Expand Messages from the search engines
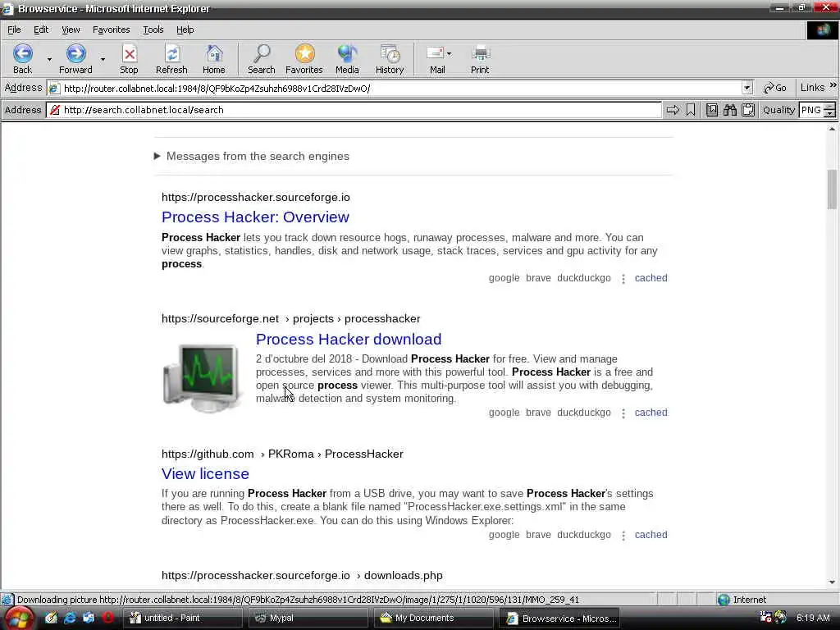Screen dimensions: 840x630 [x=252, y=157]
